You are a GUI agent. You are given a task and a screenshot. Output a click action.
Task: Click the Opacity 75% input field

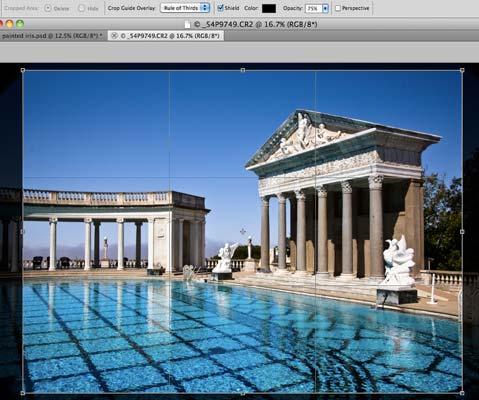314,8
